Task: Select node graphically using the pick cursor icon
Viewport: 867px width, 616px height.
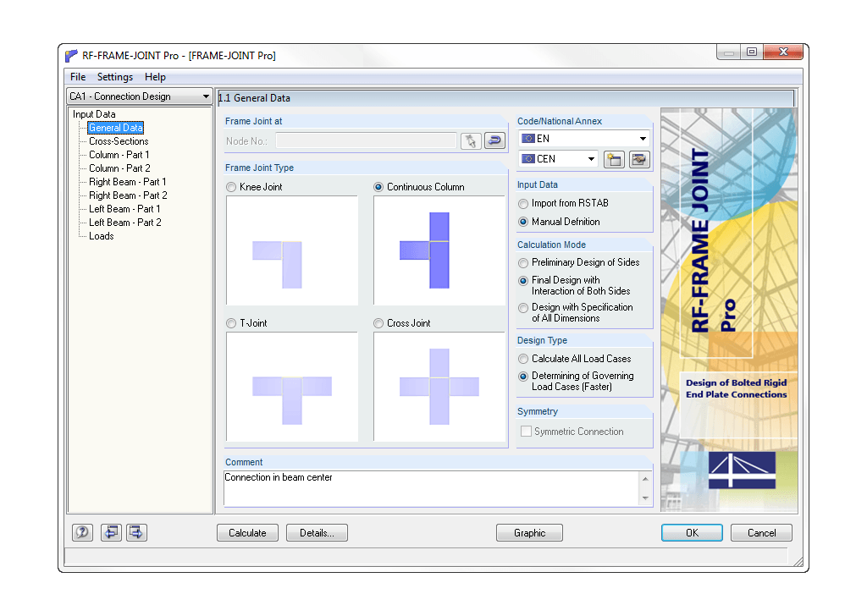Action: 470,140
